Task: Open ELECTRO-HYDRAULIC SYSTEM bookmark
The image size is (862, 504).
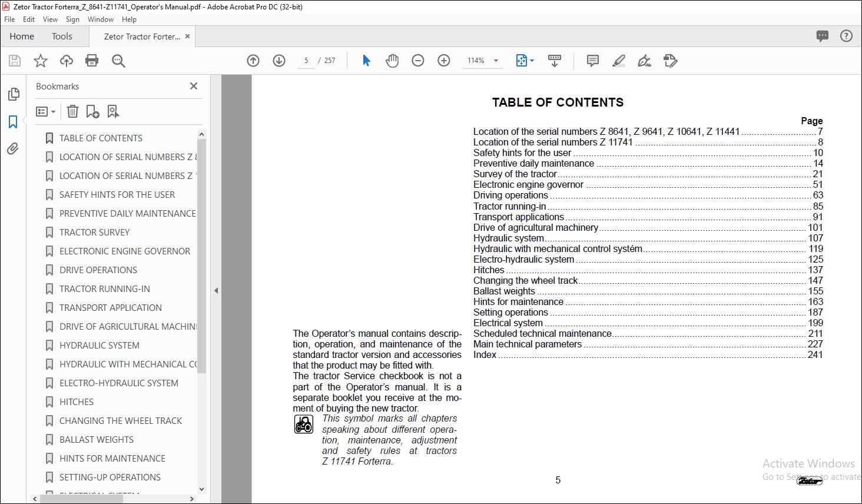Action: [119, 383]
